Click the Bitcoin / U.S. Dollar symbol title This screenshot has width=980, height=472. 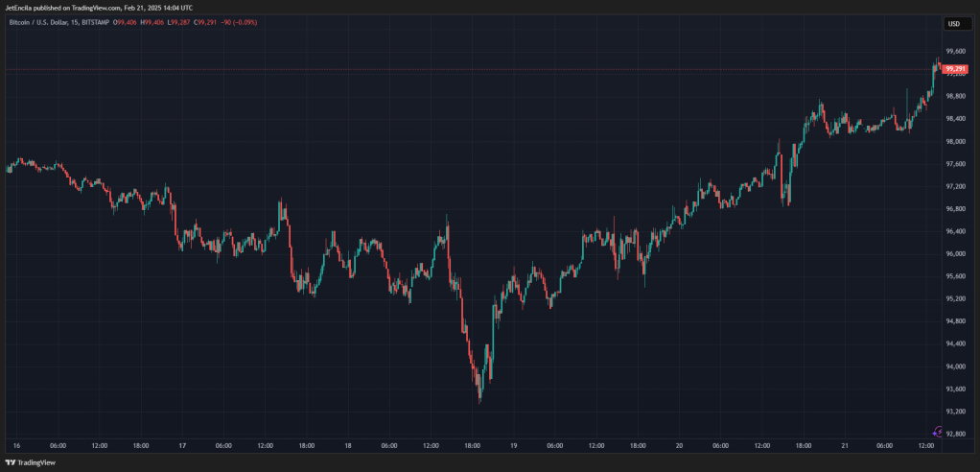35,22
